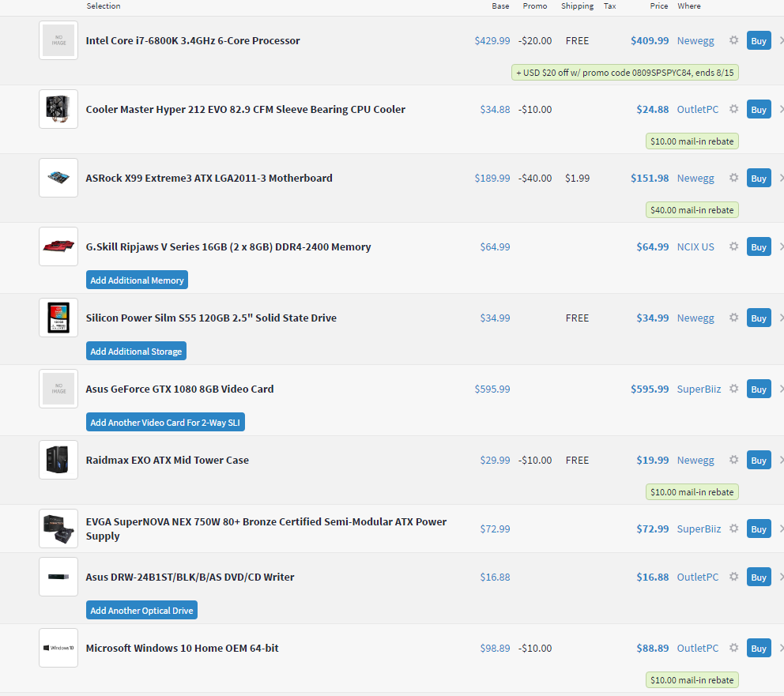This screenshot has width=784, height=696.
Task: Click the G.Skill Ripjaws memory thumbnail
Action: click(x=58, y=246)
